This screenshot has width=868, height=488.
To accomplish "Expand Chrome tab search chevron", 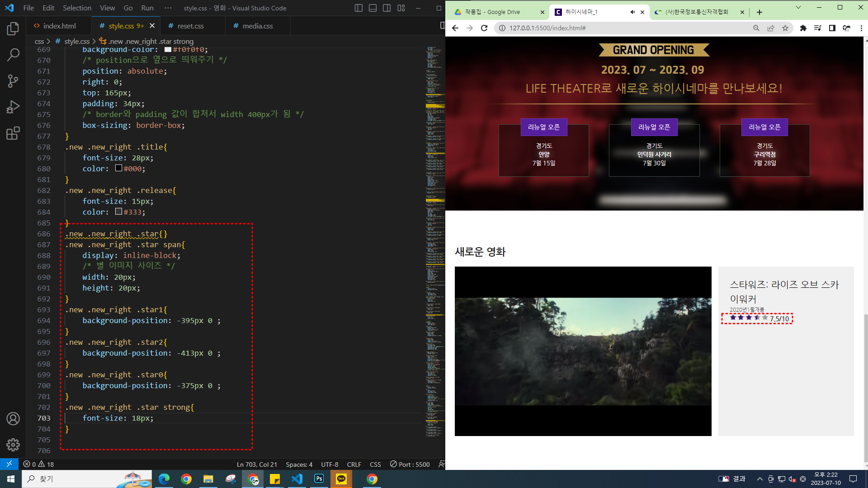I will 798,7.
